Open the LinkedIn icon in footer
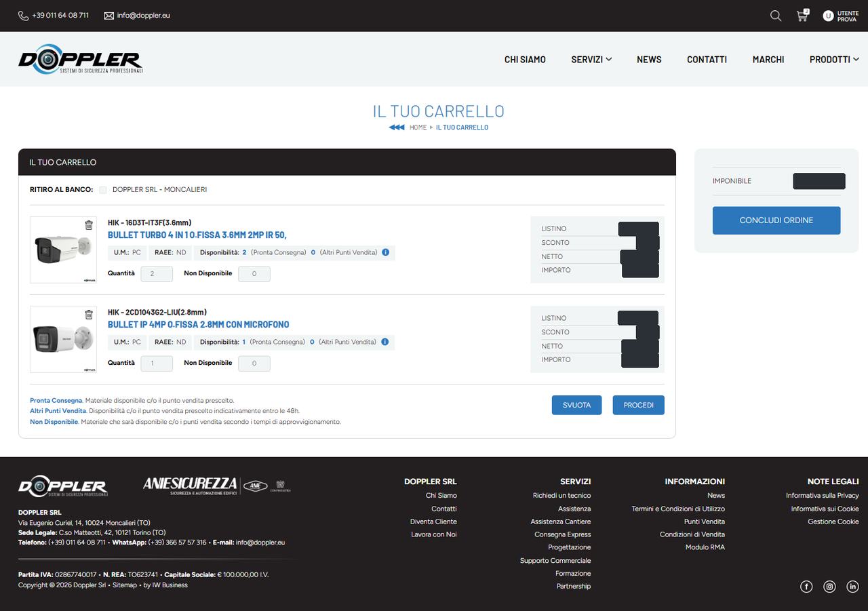Screen dimensions: 868x611 [852, 587]
